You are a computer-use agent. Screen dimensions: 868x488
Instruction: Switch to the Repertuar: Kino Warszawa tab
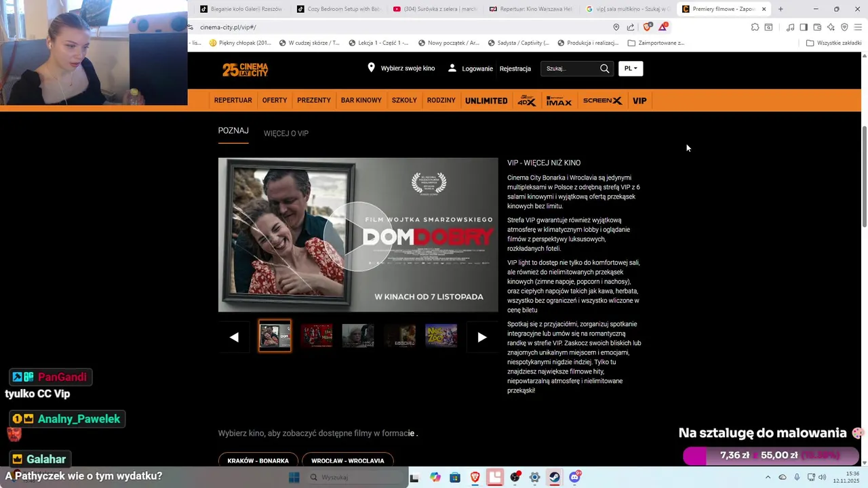(531, 9)
